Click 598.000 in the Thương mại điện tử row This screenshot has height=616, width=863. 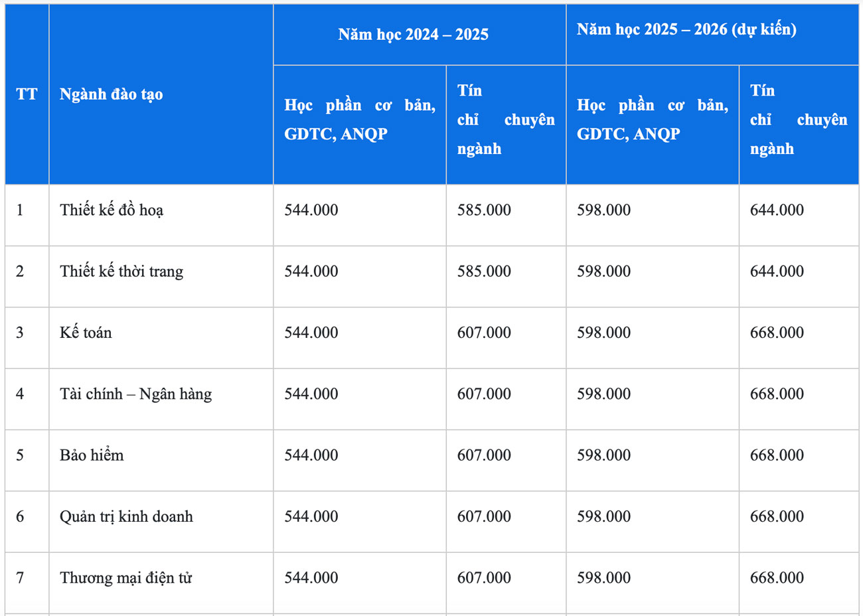604,578
